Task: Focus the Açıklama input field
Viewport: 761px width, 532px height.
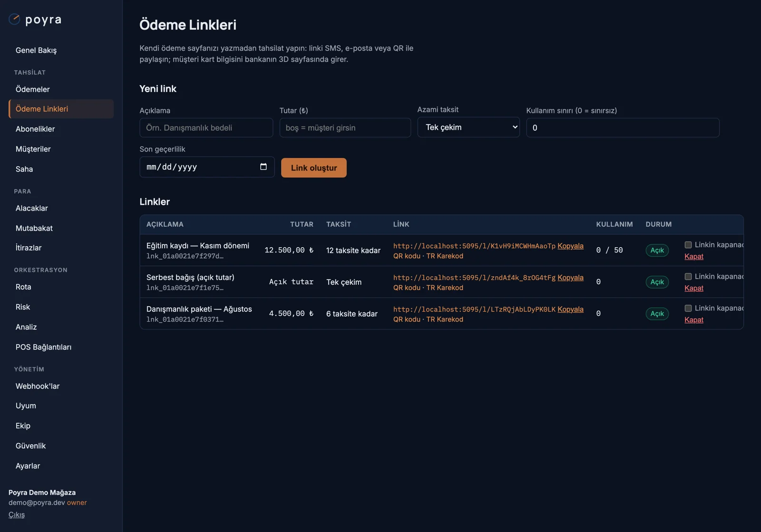Action: (206, 128)
